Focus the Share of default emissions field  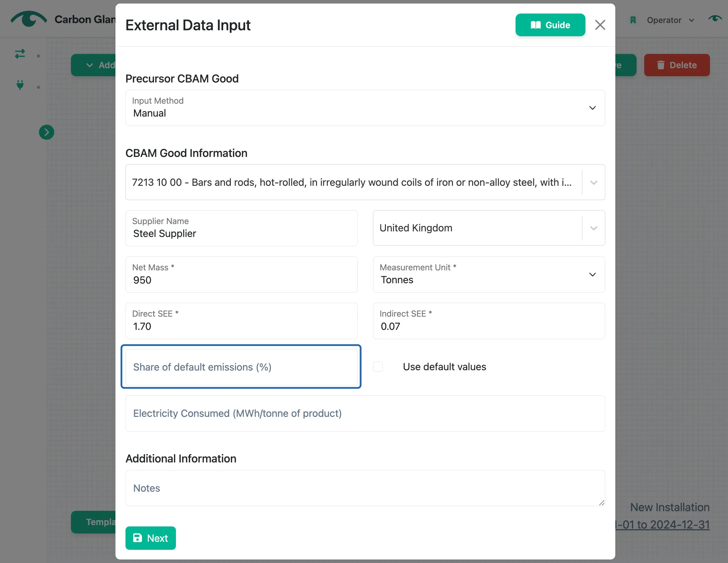[241, 367]
